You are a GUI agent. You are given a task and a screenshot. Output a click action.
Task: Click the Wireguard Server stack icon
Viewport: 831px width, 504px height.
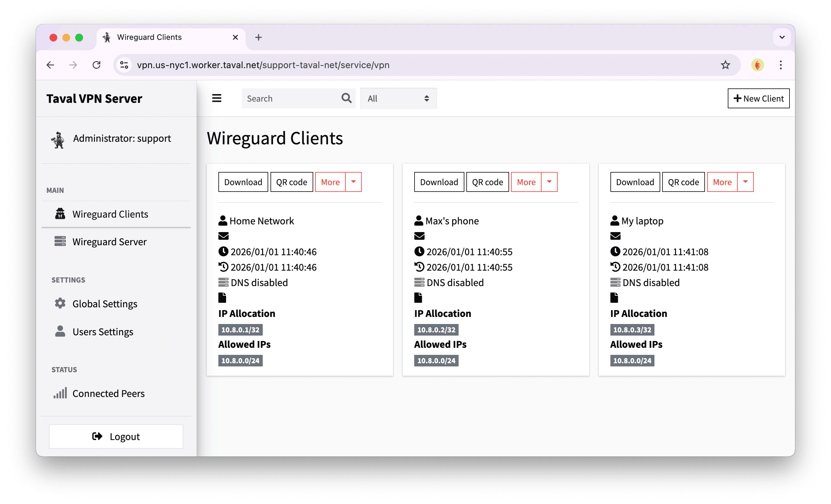coord(60,241)
